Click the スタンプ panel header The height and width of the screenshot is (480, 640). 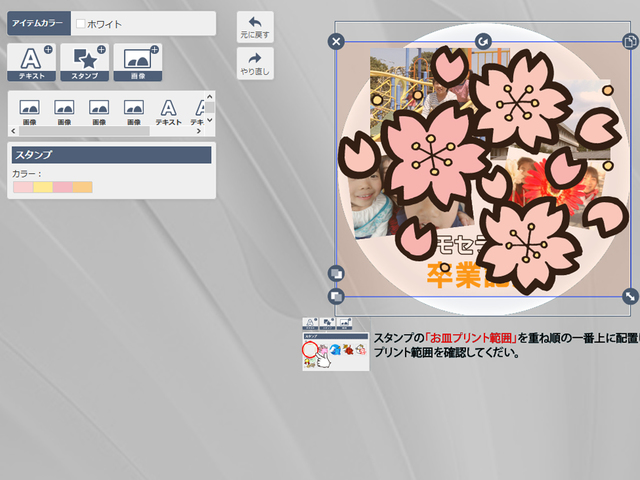(111, 155)
